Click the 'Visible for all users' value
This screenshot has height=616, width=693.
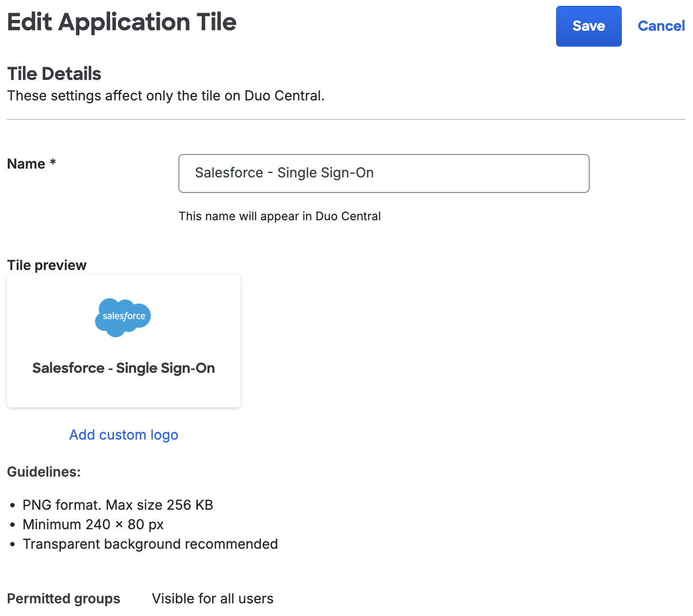coord(212,598)
